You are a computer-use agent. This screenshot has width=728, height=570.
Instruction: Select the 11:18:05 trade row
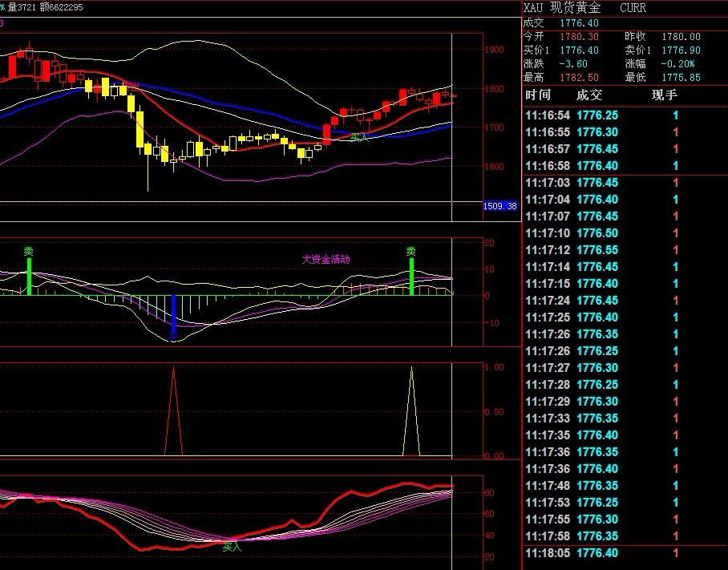624,553
